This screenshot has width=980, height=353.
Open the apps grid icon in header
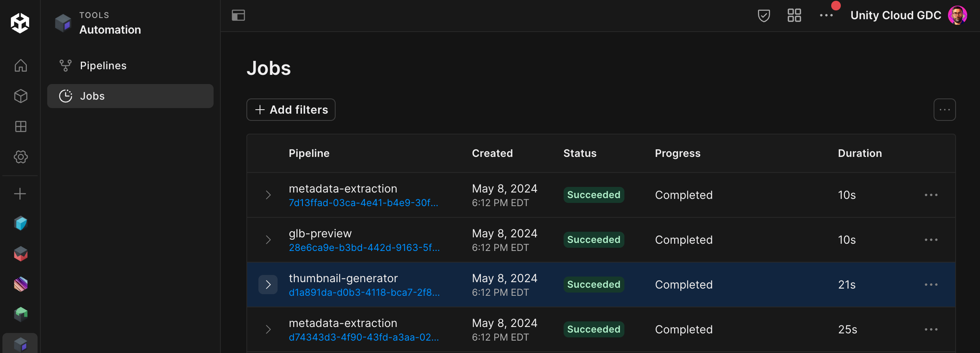point(794,16)
